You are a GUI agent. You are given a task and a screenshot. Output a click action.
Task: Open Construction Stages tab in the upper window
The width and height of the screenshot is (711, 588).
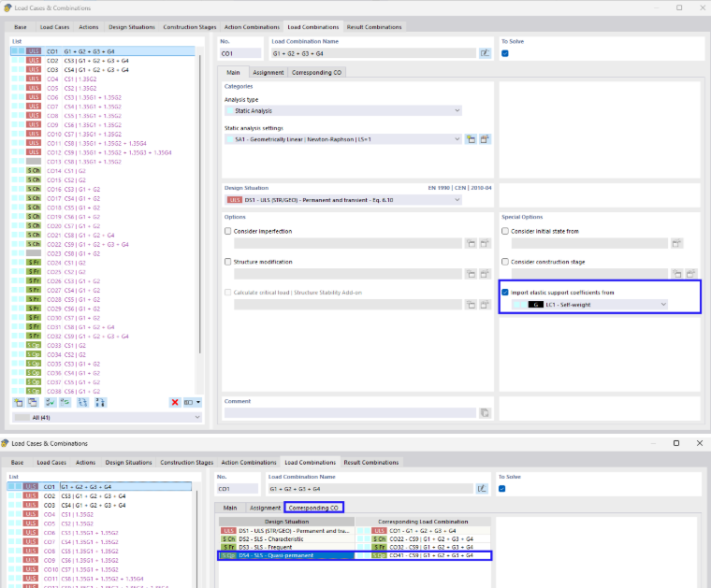point(190,27)
